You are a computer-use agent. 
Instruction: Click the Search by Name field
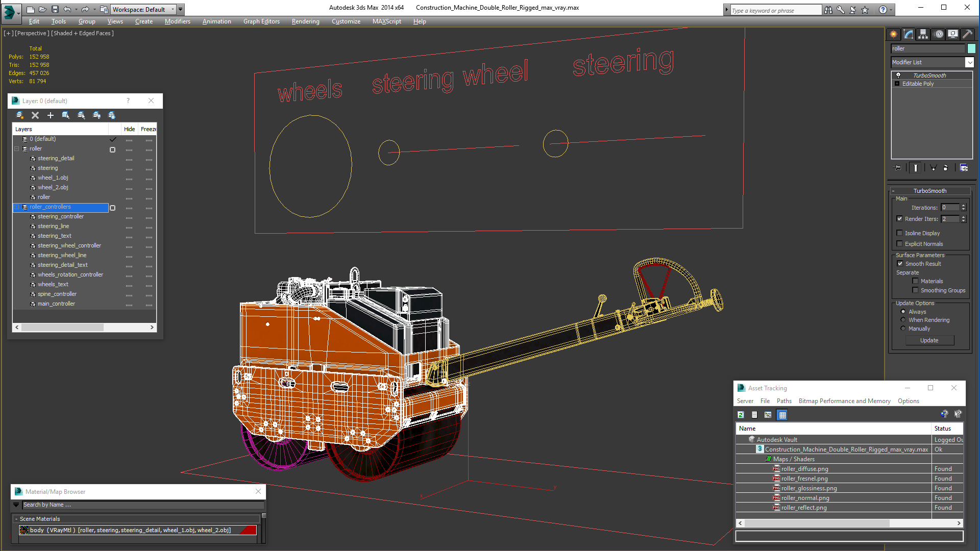click(x=143, y=505)
